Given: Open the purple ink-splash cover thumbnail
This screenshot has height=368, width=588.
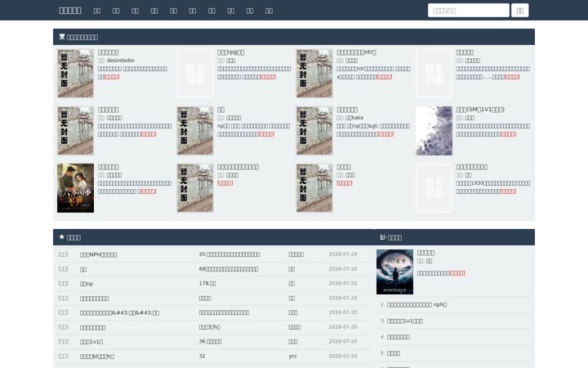Looking at the screenshot, I should (x=434, y=131).
